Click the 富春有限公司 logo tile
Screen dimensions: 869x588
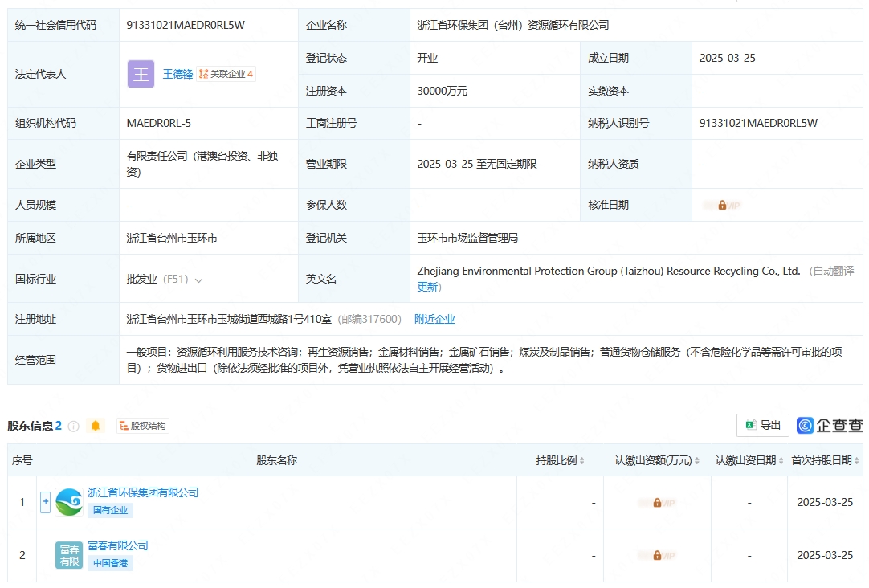pyautogui.click(x=69, y=555)
